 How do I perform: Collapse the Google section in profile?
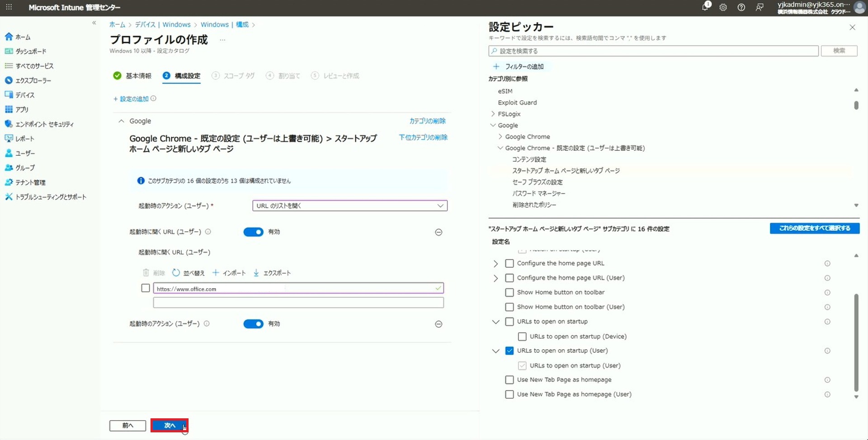(x=121, y=121)
